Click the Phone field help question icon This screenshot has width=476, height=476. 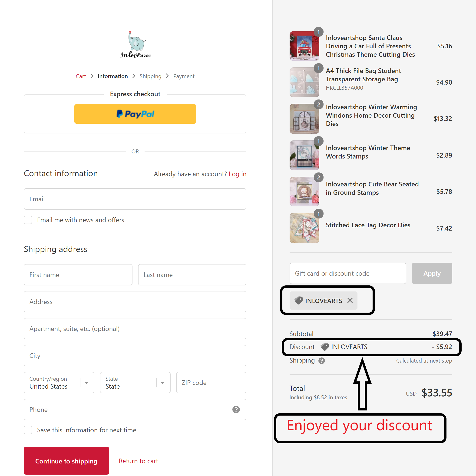click(236, 409)
